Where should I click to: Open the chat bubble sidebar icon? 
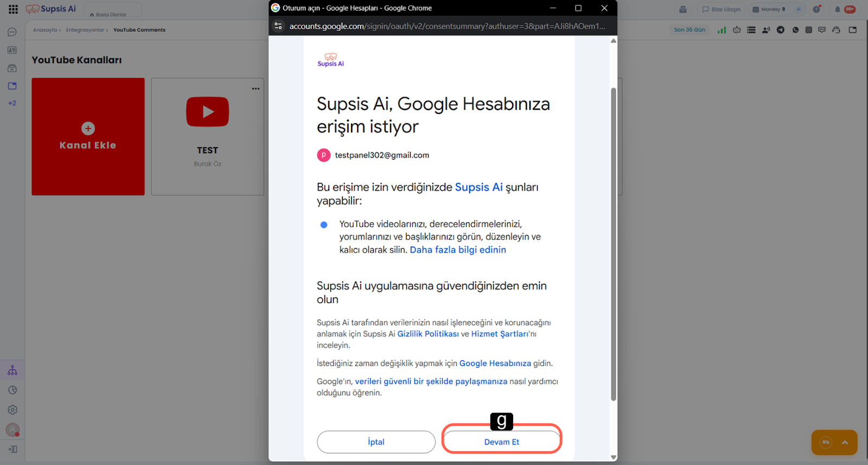(x=12, y=32)
